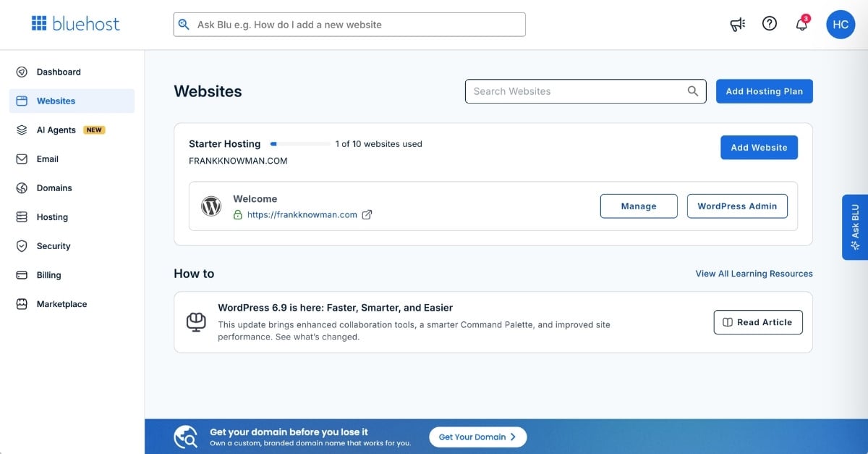Focus the Ask Blu search field
868x454 pixels.
(349, 25)
